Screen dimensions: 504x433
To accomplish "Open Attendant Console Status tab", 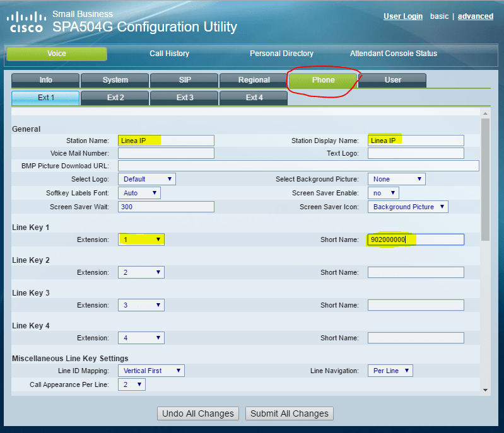I will (x=394, y=54).
